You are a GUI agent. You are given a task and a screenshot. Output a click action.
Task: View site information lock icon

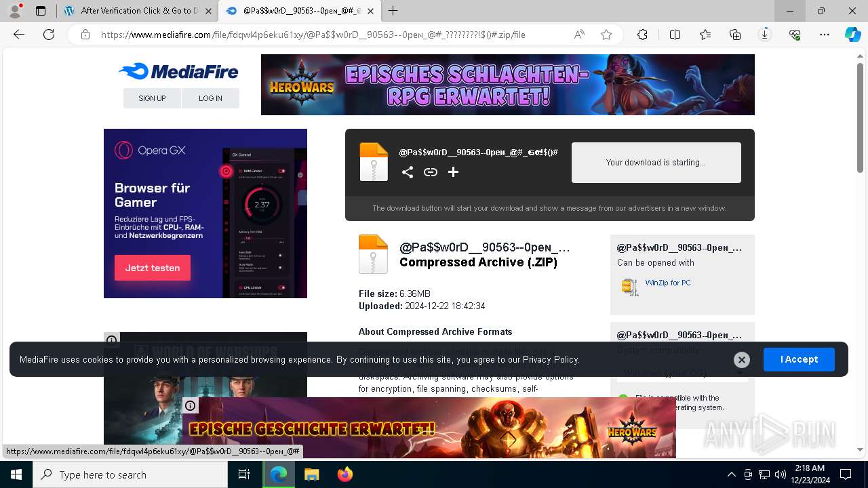pos(85,35)
